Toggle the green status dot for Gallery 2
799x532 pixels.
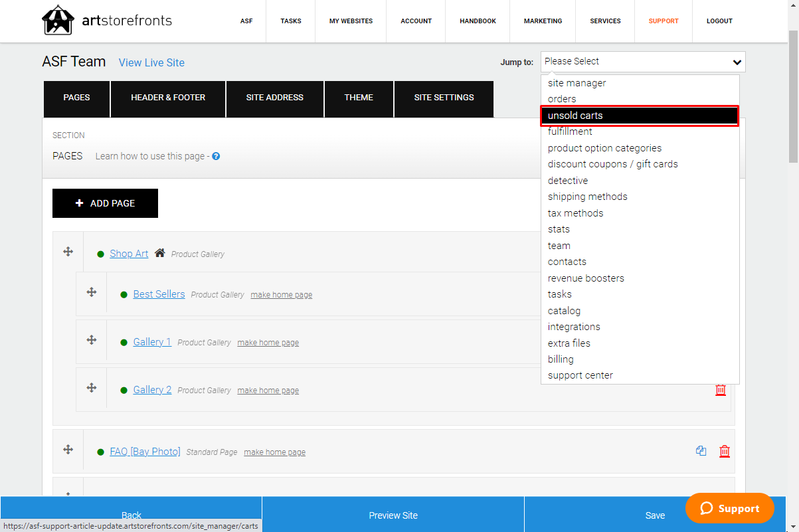click(x=124, y=391)
